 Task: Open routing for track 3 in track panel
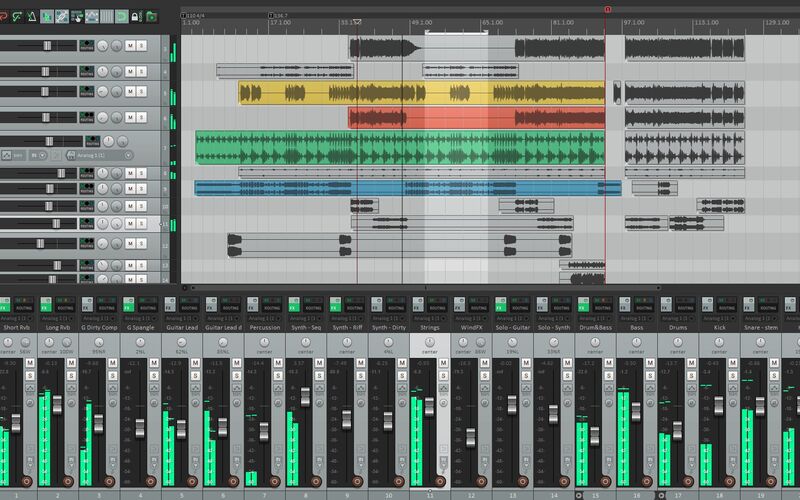click(x=87, y=46)
